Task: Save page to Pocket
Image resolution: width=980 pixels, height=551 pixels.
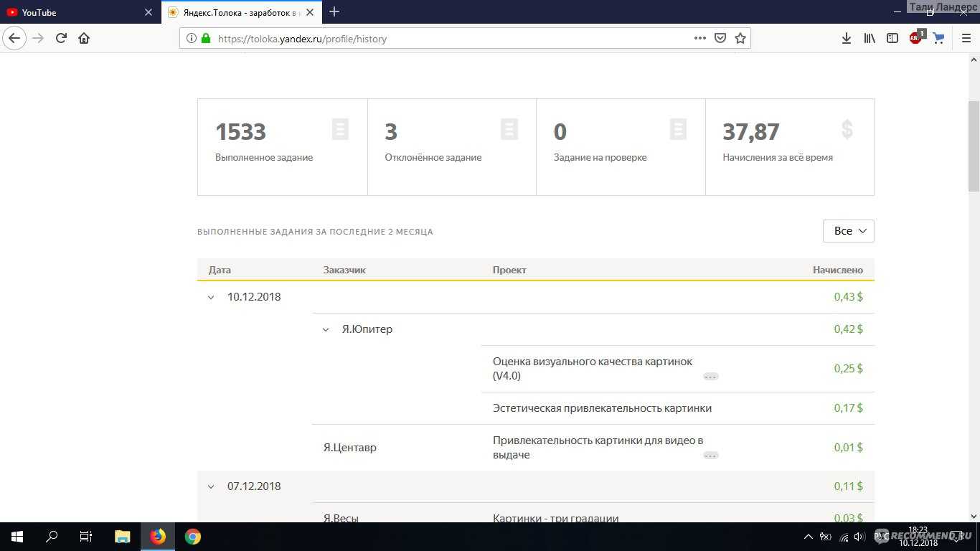Action: click(720, 39)
